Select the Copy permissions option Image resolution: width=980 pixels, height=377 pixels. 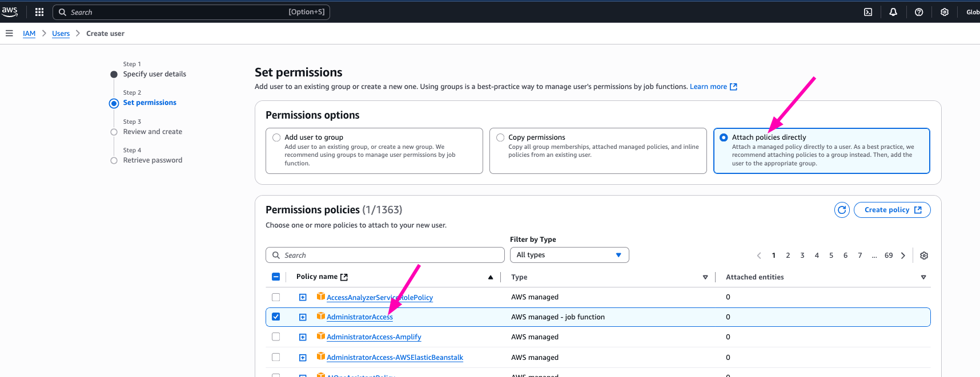(501, 137)
